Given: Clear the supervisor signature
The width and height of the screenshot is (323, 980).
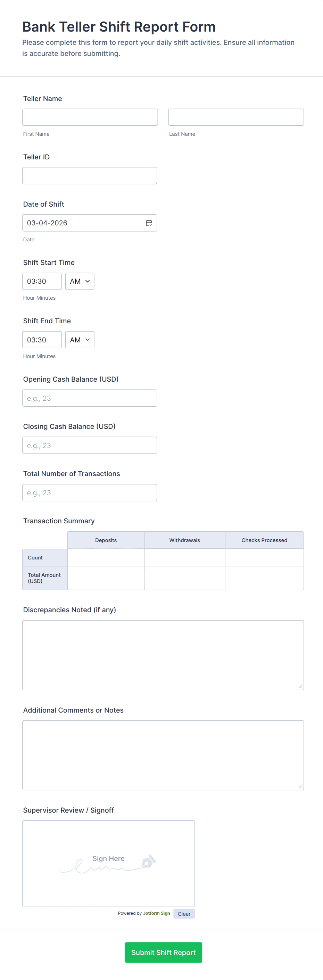Looking at the screenshot, I should tap(184, 914).
